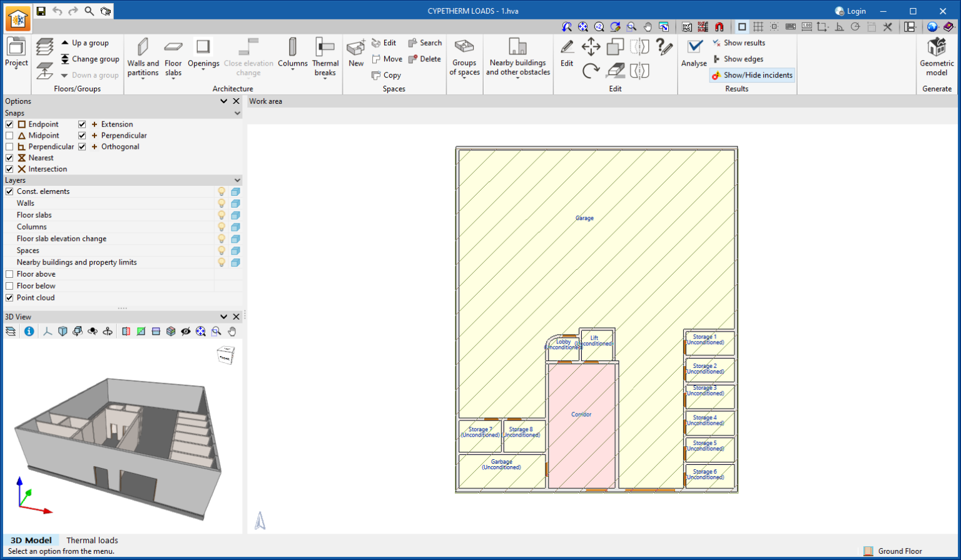Collapse the Layers section

tap(236, 180)
